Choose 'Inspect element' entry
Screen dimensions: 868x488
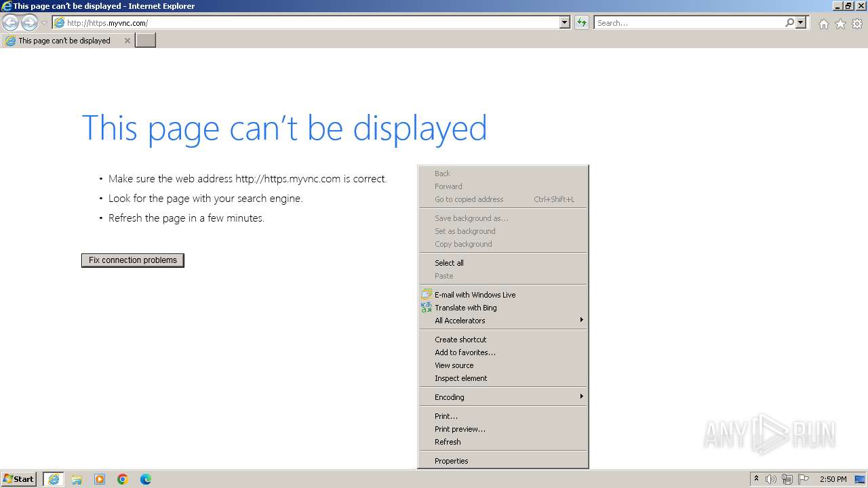(x=503, y=378)
